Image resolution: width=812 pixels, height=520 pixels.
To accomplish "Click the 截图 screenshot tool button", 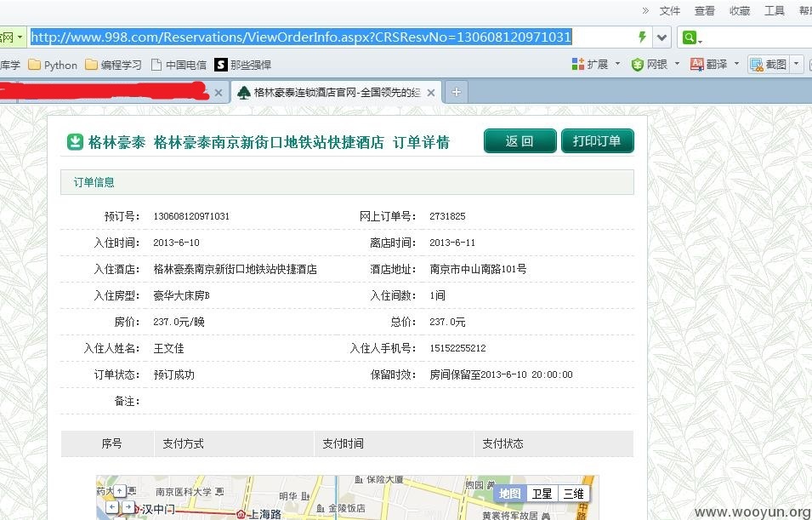I will tap(769, 65).
